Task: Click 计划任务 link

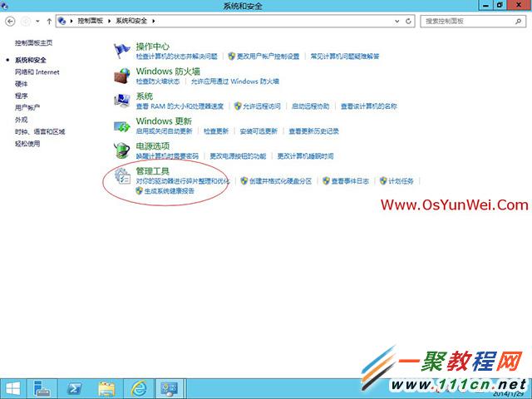Action: point(401,181)
